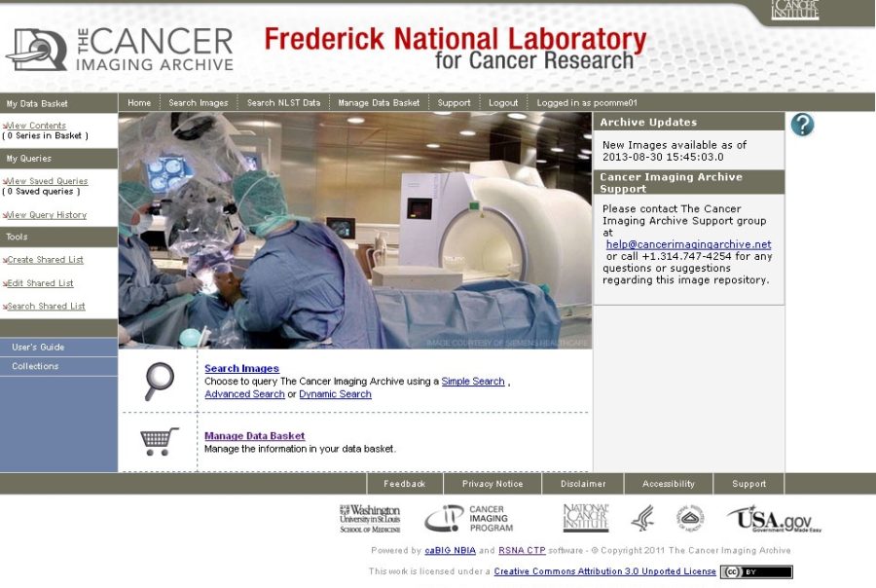
Task: Click the Support footer button
Action: coord(749,484)
